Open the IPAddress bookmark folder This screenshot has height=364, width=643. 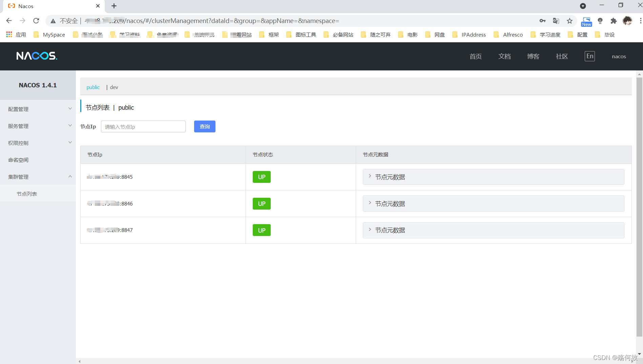pos(469,35)
